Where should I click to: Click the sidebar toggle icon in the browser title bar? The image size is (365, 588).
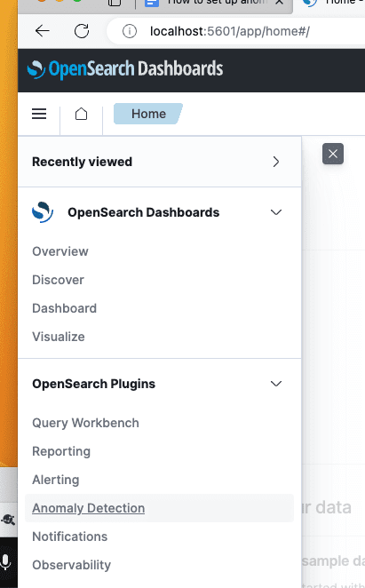click(x=115, y=3)
